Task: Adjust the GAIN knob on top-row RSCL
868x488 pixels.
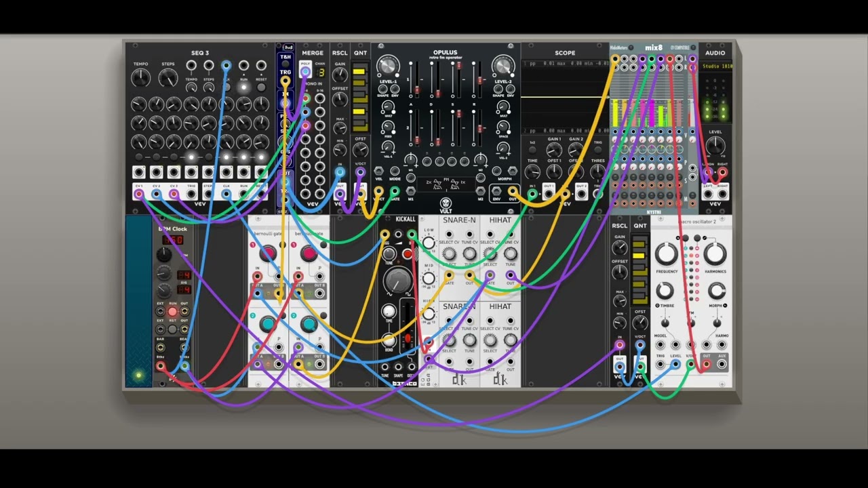Action: tap(340, 75)
